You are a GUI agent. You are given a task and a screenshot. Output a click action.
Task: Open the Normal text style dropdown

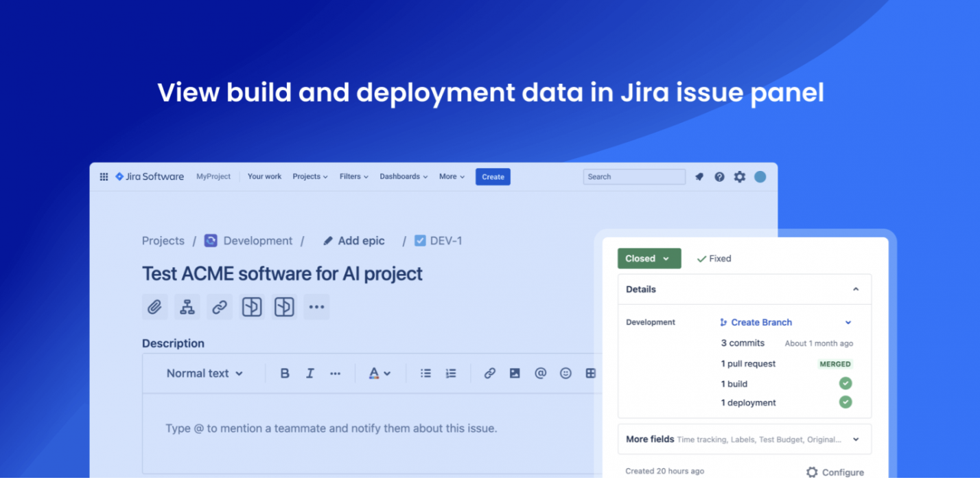(205, 374)
